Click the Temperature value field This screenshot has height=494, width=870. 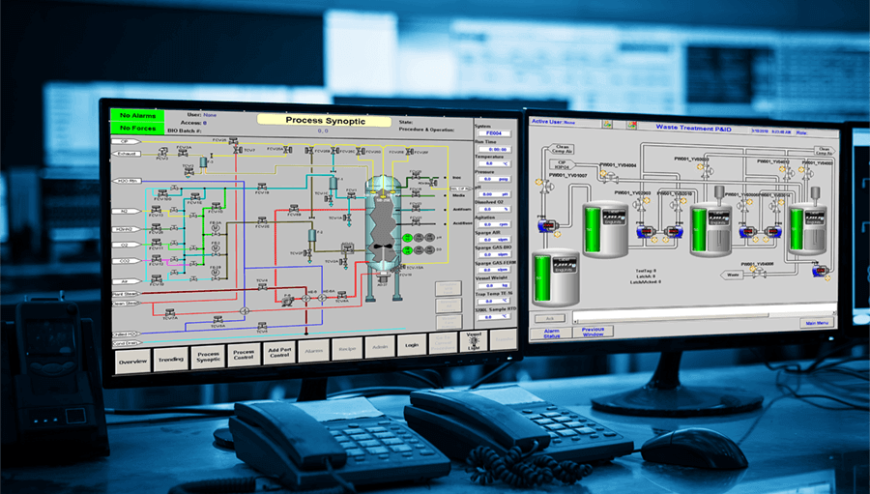[494, 163]
